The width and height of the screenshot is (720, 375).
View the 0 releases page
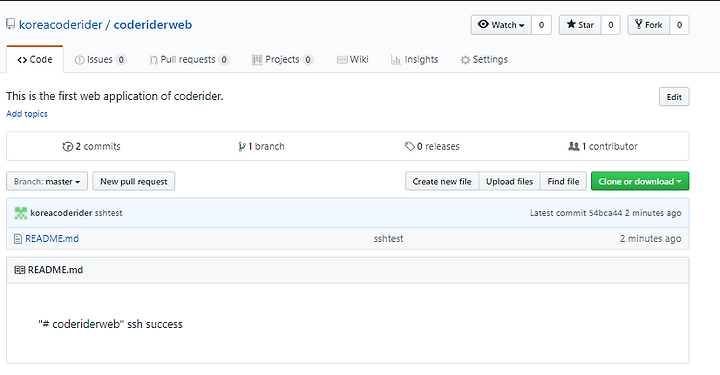coord(432,146)
